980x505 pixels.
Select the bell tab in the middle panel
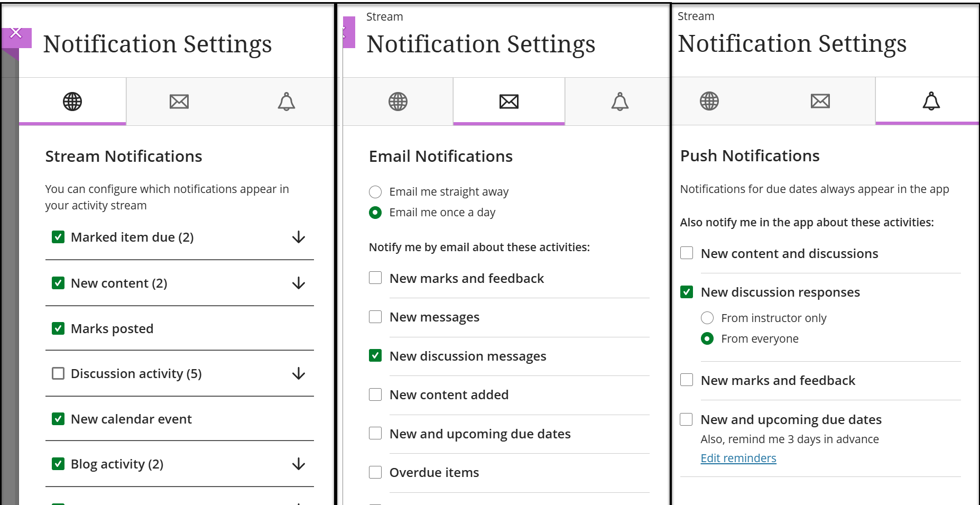click(x=620, y=101)
